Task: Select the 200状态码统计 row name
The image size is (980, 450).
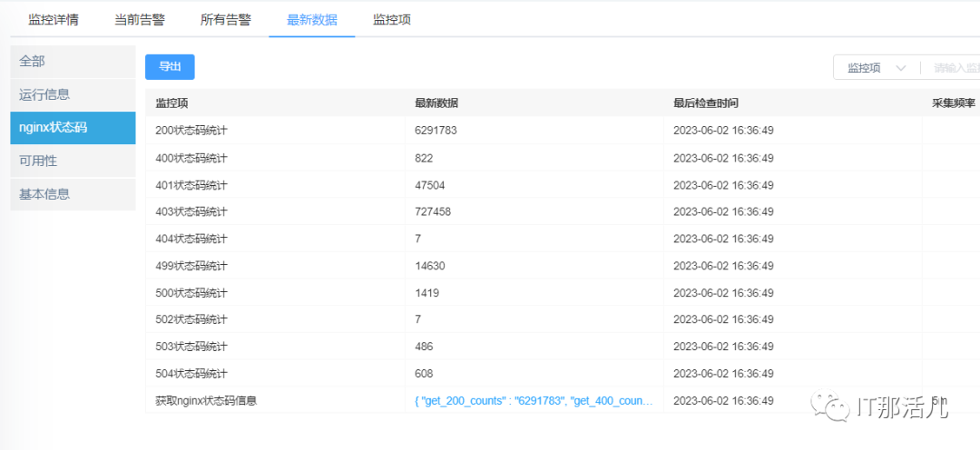Action: coord(191,130)
